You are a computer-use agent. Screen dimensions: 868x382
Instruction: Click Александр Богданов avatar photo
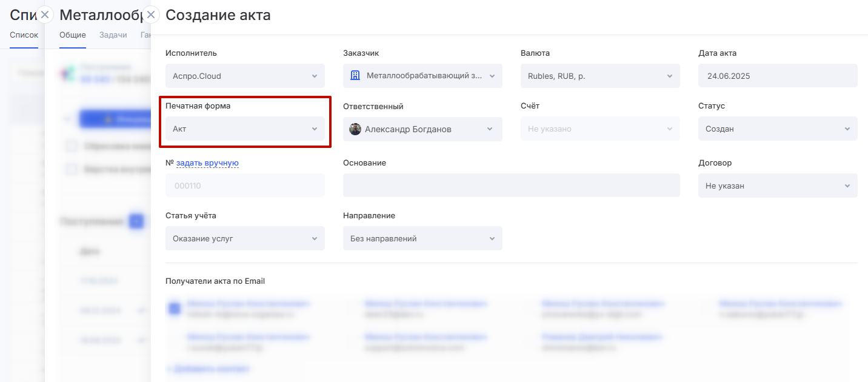tap(355, 129)
